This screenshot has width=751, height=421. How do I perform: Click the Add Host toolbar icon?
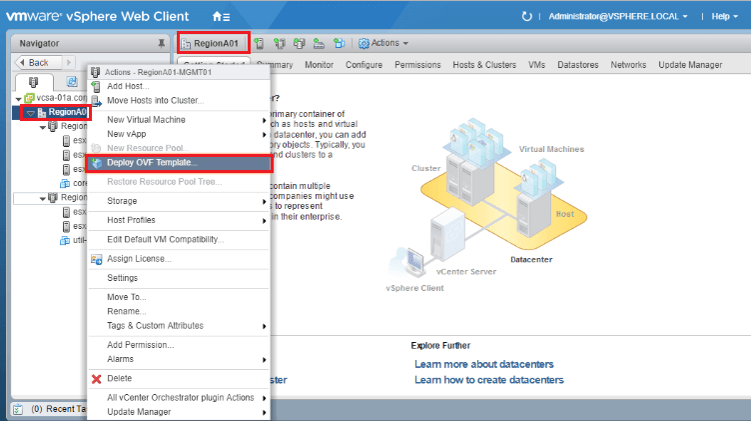pyautogui.click(x=259, y=44)
